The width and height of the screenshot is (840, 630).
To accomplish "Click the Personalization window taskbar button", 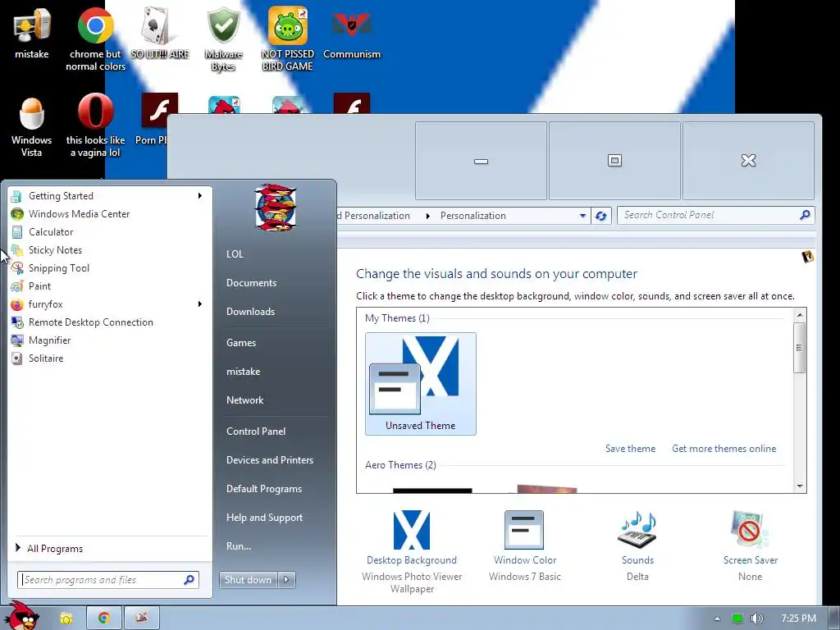I will [x=141, y=619].
